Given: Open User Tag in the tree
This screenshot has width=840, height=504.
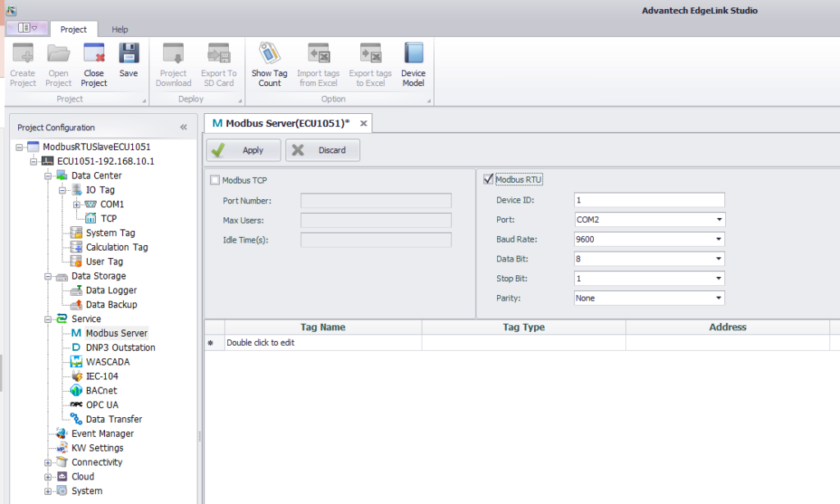Looking at the screenshot, I should pyautogui.click(x=104, y=261).
